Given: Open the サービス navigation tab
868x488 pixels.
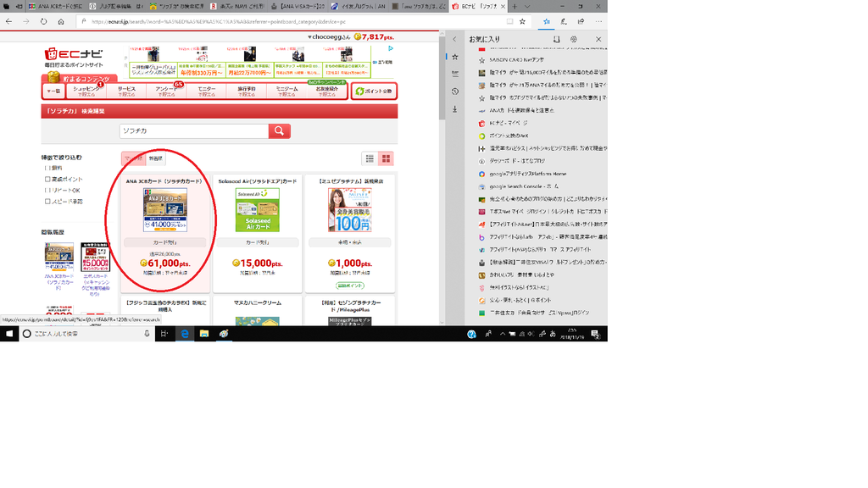Looking at the screenshot, I should tap(126, 91).
